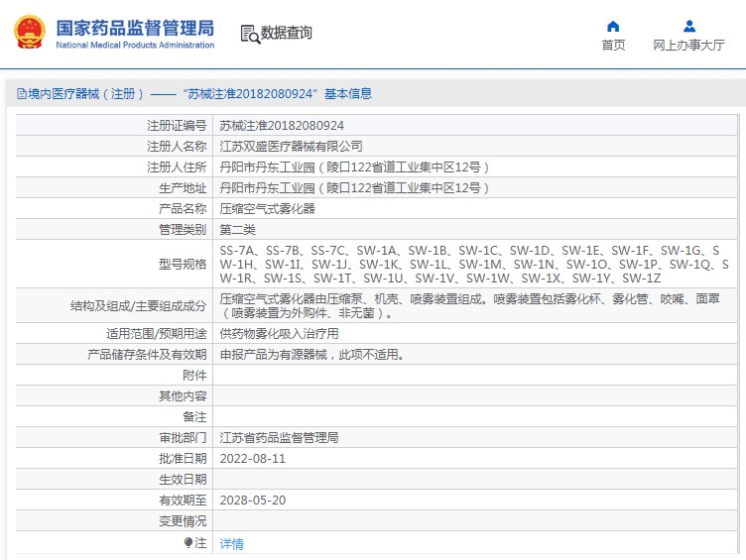Click the document icon before 境内医疗器械
Screen dimensions: 746x560
pos(22,93)
